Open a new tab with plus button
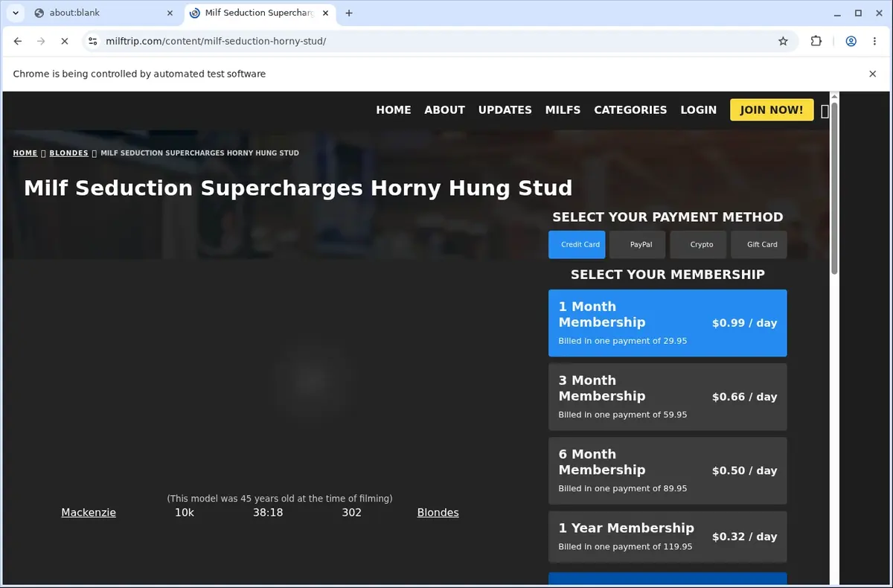Image resolution: width=893 pixels, height=588 pixels. point(349,13)
